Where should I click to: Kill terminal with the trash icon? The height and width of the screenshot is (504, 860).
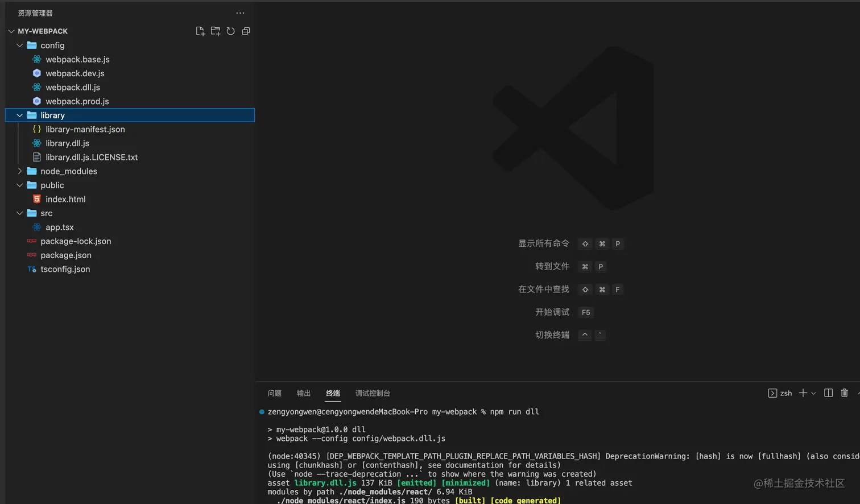[x=845, y=393]
